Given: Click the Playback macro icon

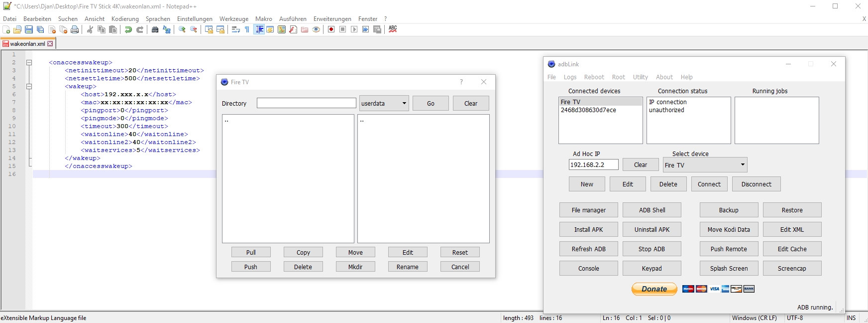Looking at the screenshot, I should (x=354, y=29).
